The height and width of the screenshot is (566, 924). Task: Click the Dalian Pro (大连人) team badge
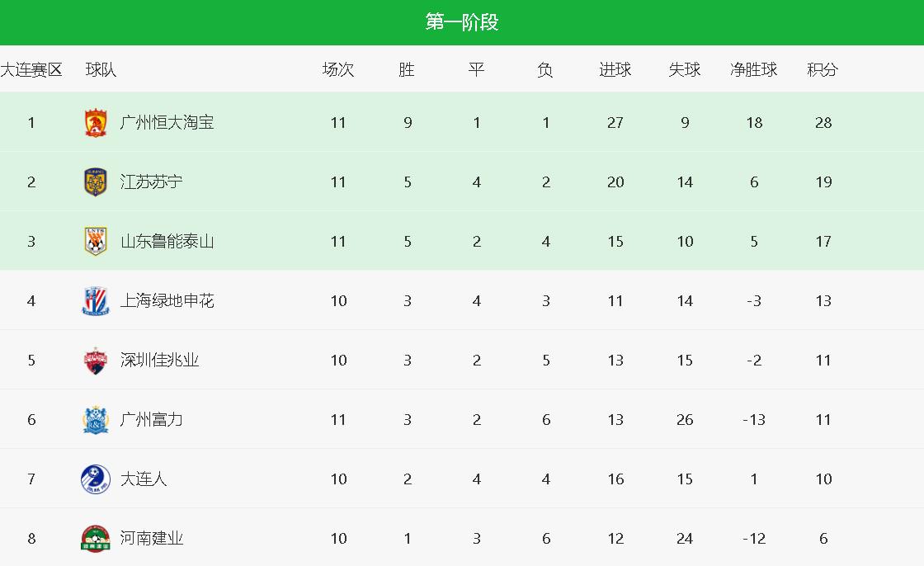click(x=96, y=479)
